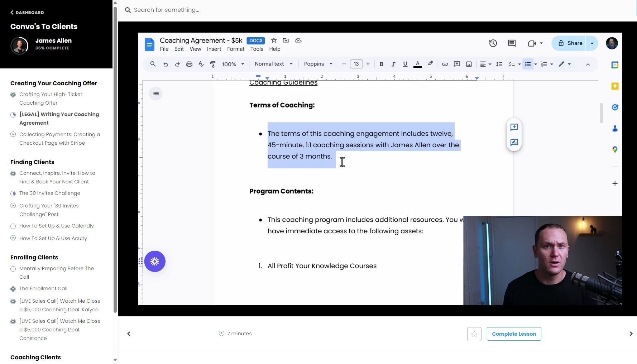Open version history clock icon
The height and width of the screenshot is (364, 637).
point(493,43)
